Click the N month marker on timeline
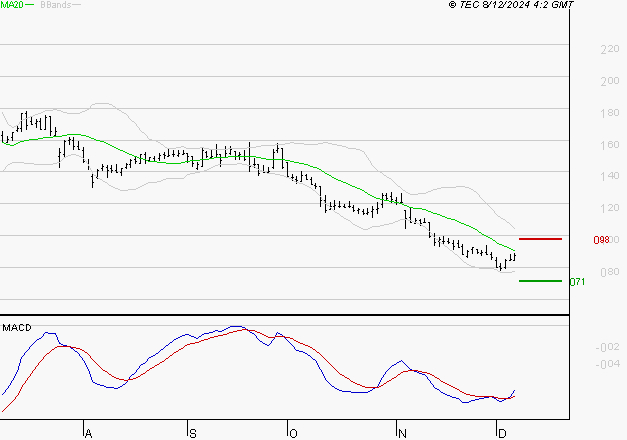 [x=403, y=434]
